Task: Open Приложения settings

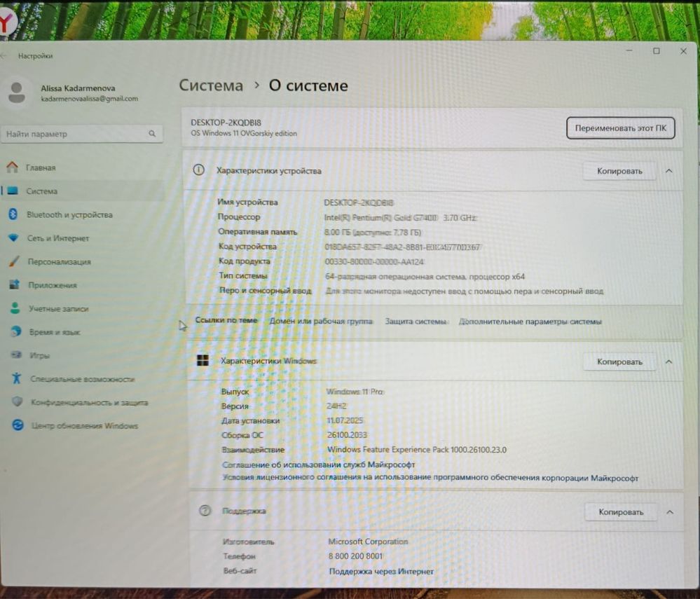Action: coord(53,284)
